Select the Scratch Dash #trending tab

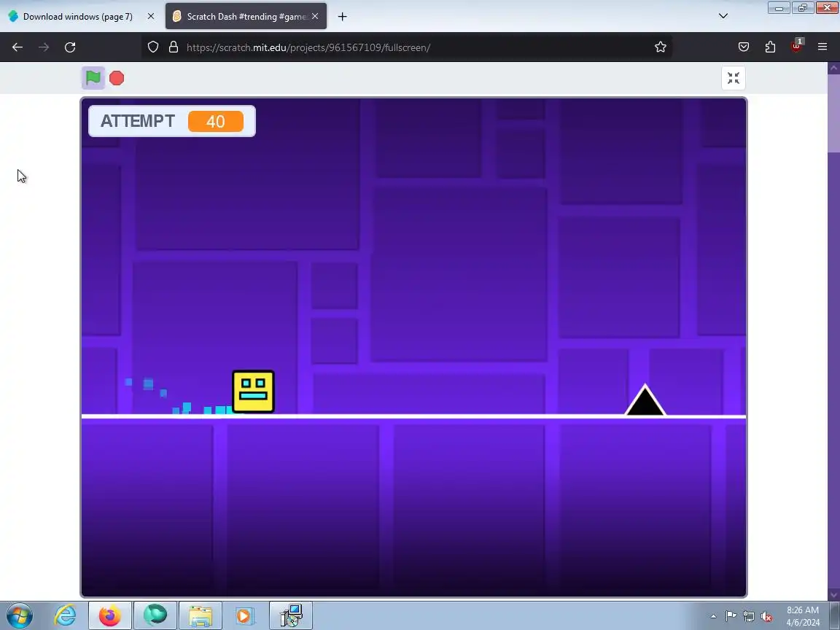pos(246,17)
